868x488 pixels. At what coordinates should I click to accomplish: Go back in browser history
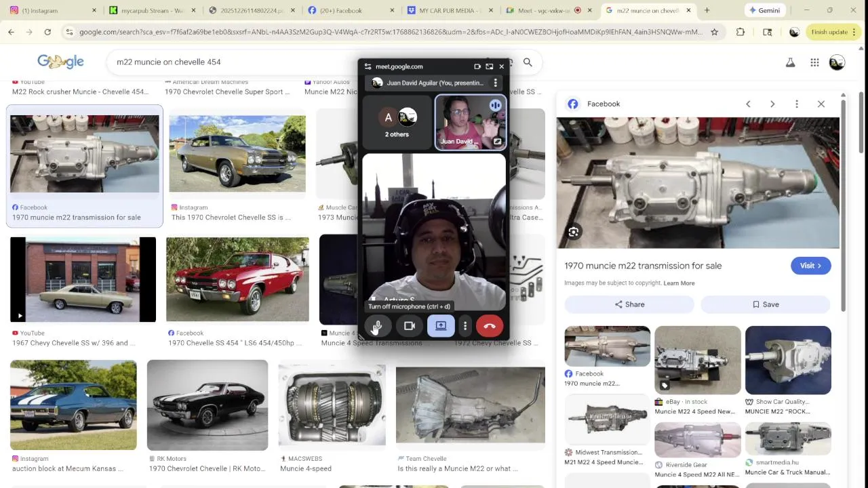[11, 32]
